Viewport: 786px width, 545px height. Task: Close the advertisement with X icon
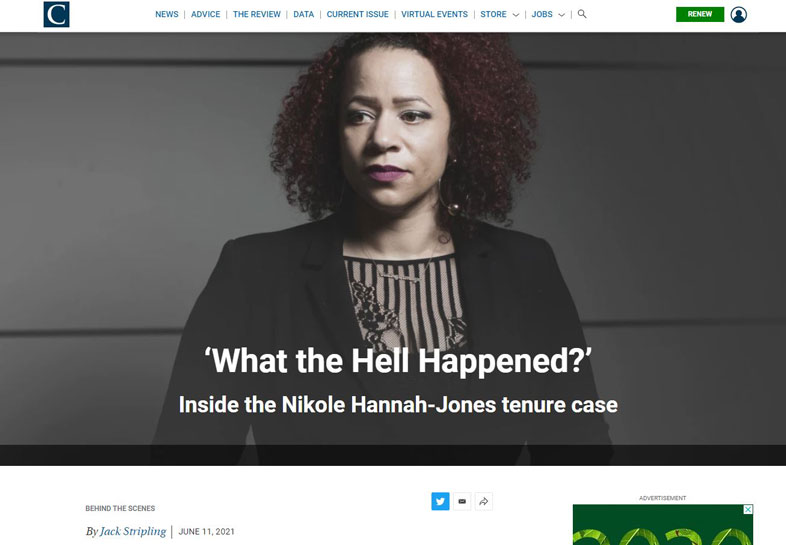748,509
